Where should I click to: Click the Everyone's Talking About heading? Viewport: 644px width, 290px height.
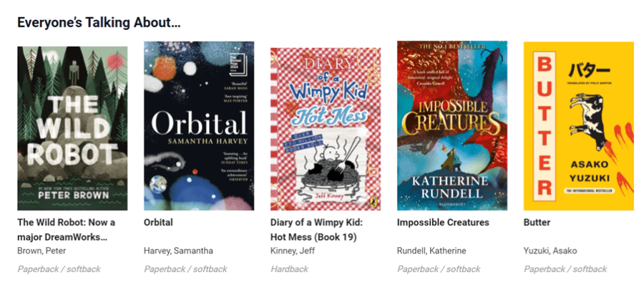coord(99,23)
